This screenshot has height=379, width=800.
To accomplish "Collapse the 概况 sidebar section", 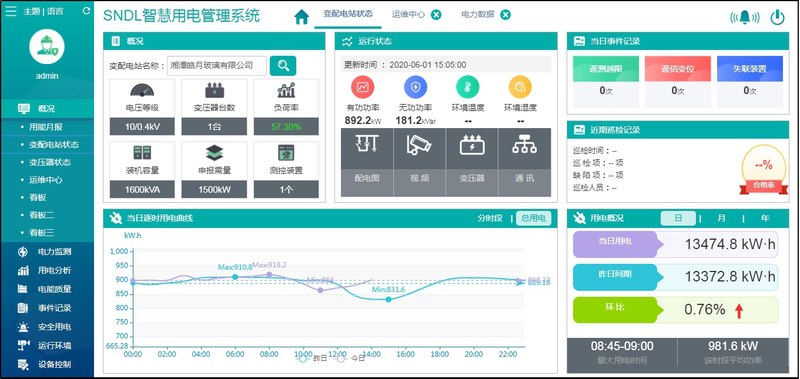I will pyautogui.click(x=47, y=109).
